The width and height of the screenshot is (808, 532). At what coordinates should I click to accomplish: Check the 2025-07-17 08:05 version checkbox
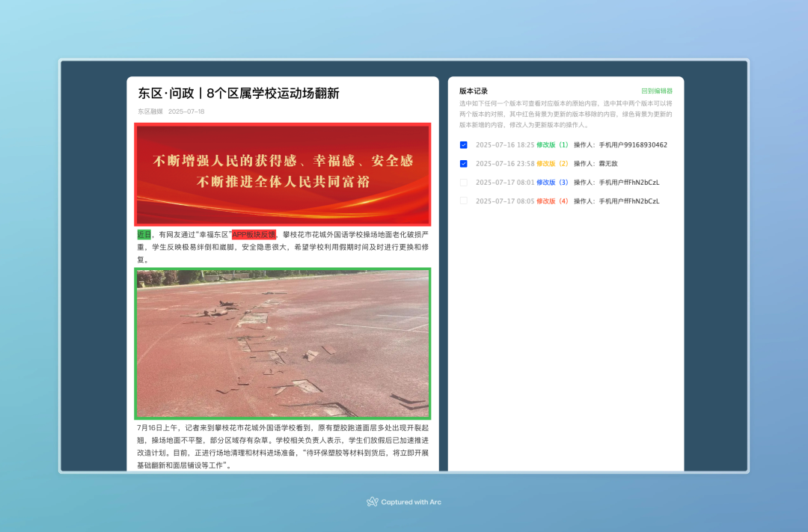[463, 201]
